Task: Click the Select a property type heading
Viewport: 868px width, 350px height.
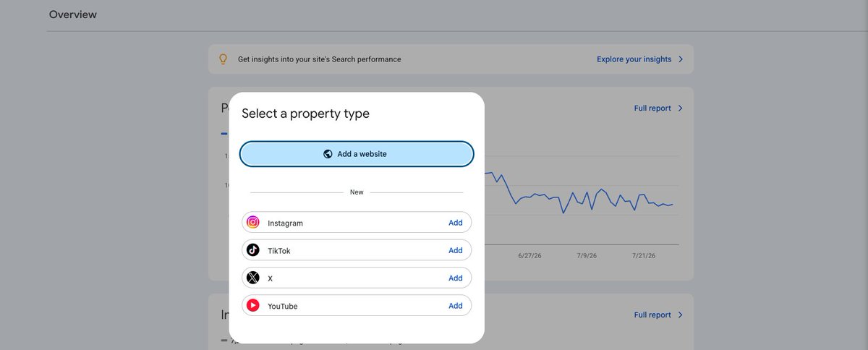Action: point(305,114)
